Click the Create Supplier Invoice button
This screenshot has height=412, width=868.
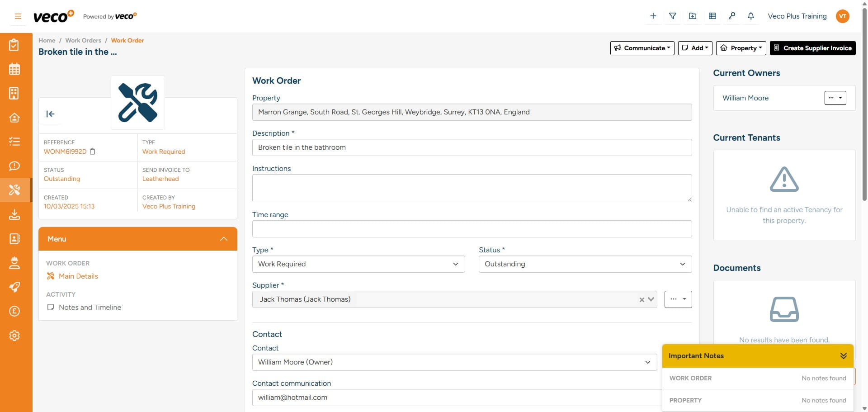812,48
